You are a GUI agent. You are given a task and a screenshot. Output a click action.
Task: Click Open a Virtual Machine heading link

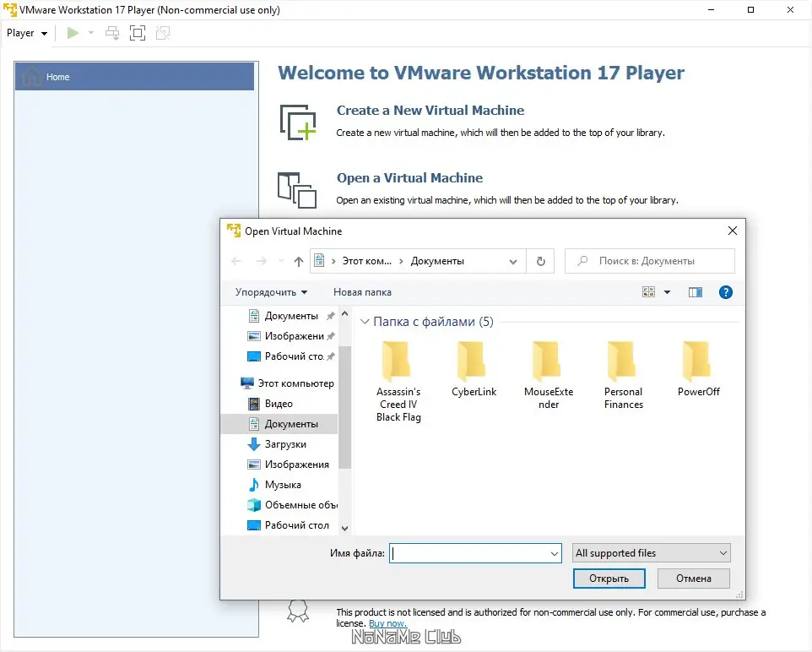tap(409, 177)
